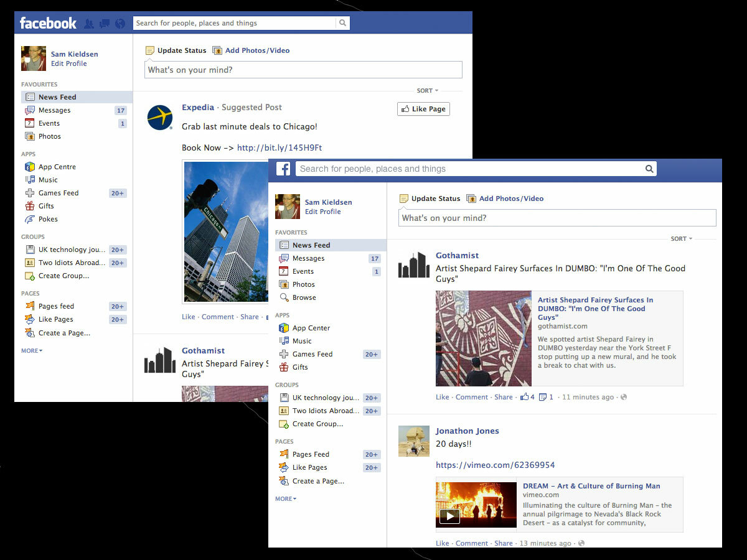Open Shepard Fairey mural thumbnail in front window

pos(484,338)
